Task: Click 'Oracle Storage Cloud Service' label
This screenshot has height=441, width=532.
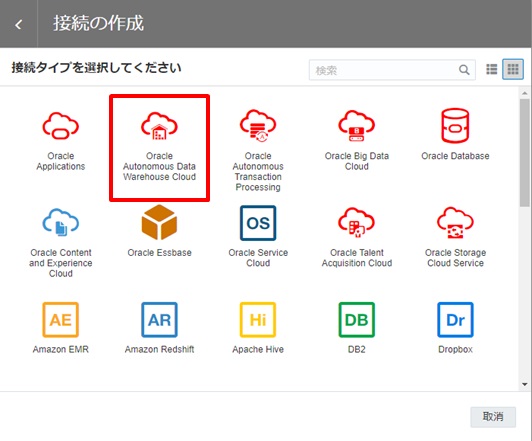Action: click(x=455, y=258)
